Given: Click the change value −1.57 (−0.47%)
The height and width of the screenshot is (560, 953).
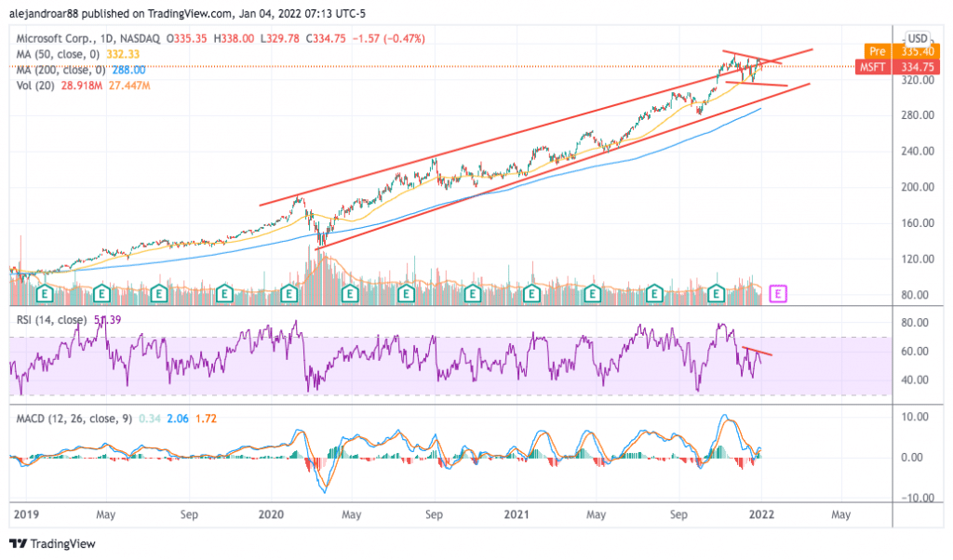Looking at the screenshot, I should click(389, 38).
